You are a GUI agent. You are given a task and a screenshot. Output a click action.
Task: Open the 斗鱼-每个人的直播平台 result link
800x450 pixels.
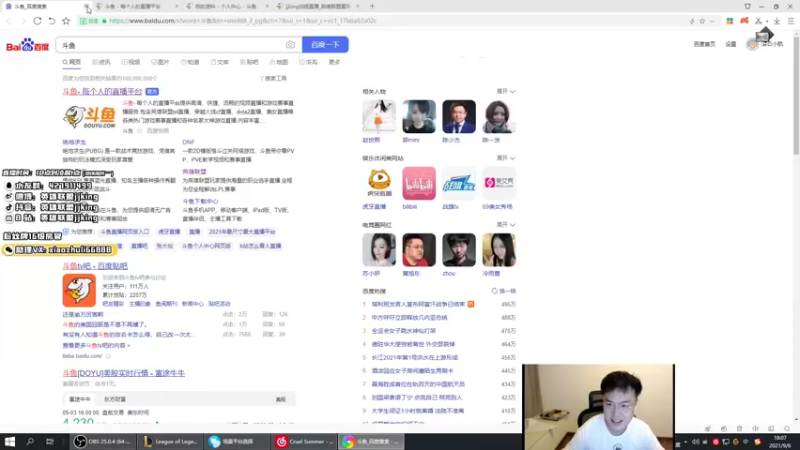tap(102, 91)
